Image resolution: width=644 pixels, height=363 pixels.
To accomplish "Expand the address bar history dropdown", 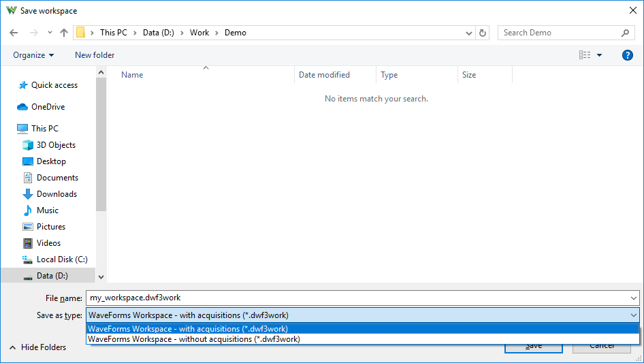I will coord(468,33).
